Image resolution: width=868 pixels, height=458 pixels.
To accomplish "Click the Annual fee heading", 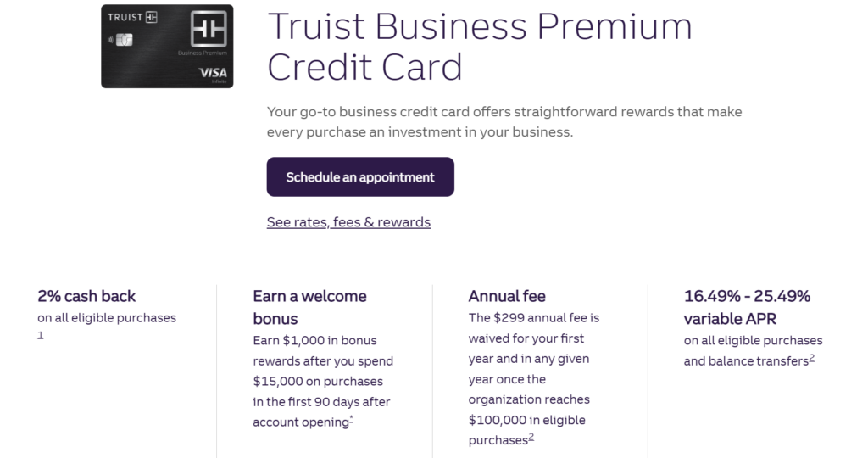I will click(507, 296).
